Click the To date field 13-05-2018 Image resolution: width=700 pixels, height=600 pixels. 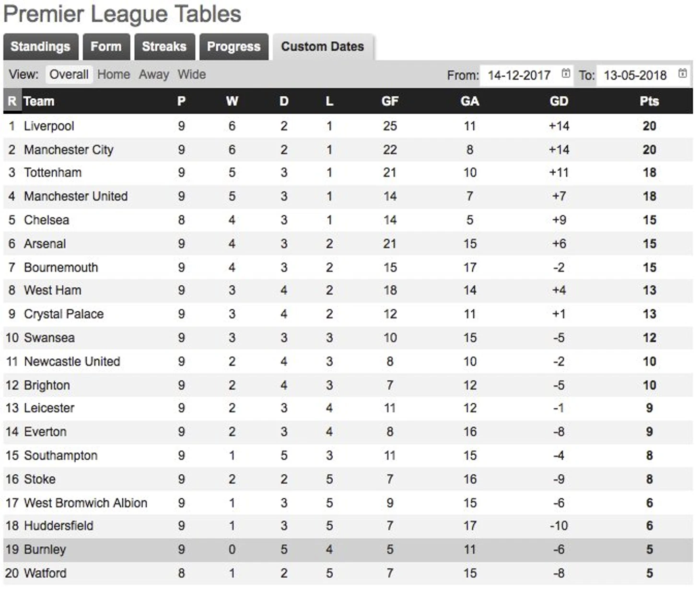(x=642, y=75)
